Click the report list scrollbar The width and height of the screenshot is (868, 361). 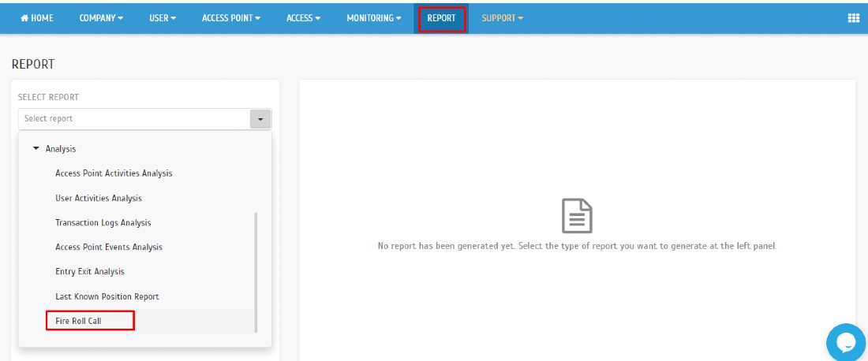point(256,272)
